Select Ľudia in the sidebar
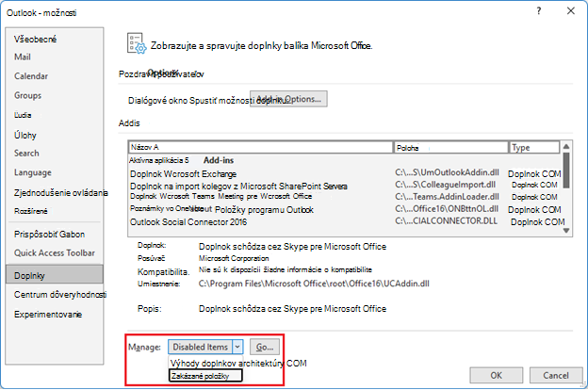Screen dimensions: 588x390 coord(23,115)
